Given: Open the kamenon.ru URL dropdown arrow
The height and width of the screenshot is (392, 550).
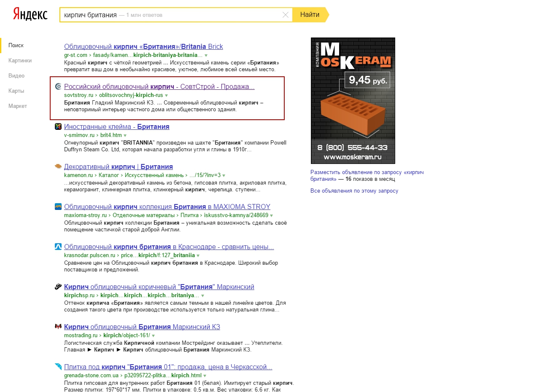Looking at the screenshot, I should point(224,176).
